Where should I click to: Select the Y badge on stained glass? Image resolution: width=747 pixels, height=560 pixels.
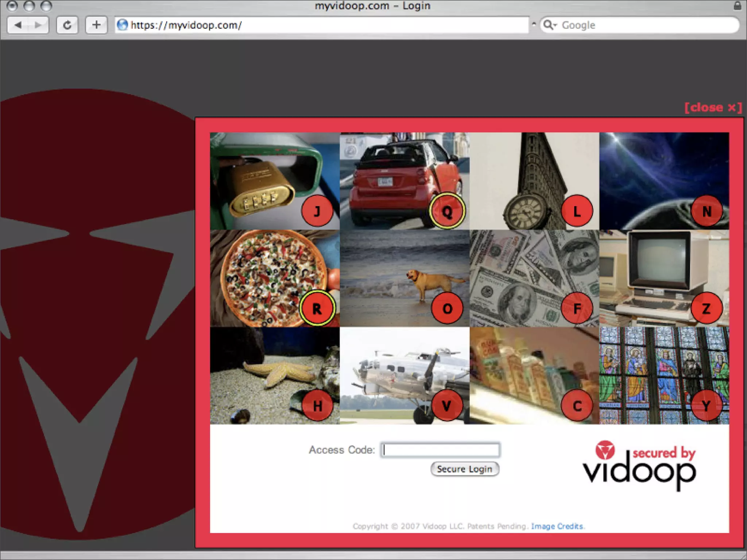(707, 405)
